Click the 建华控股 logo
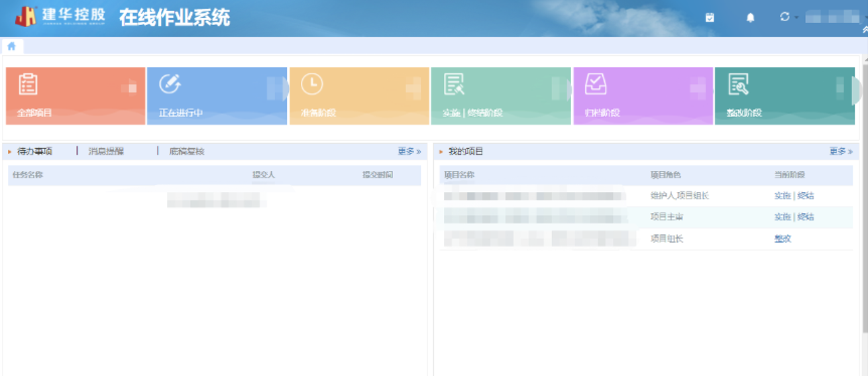Screen dimensions: 868x376 (x=60, y=17)
